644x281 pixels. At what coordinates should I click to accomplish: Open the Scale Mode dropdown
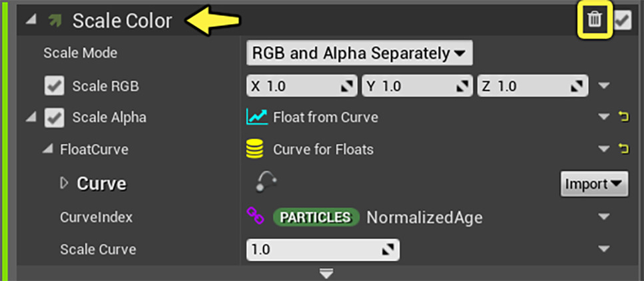tap(359, 53)
